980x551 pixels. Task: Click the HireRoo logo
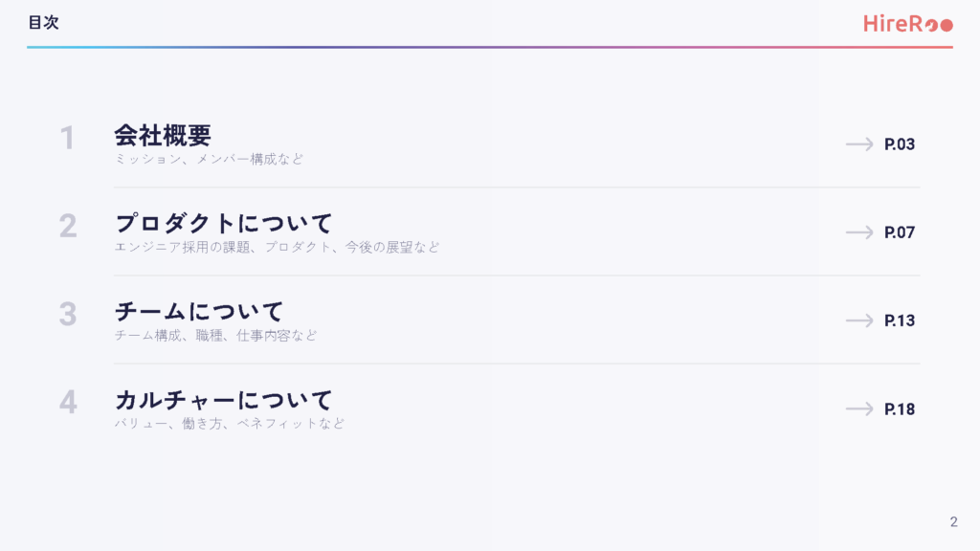pos(907,24)
